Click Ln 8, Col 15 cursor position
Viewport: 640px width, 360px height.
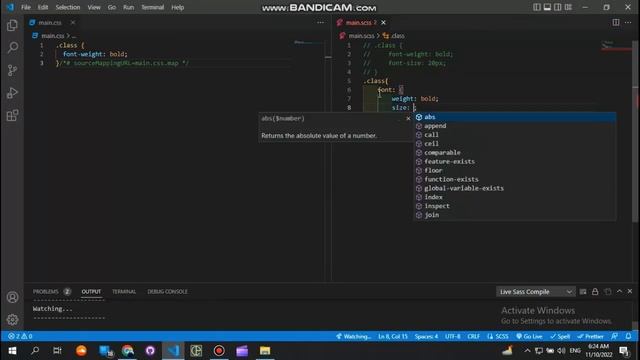click(x=393, y=336)
